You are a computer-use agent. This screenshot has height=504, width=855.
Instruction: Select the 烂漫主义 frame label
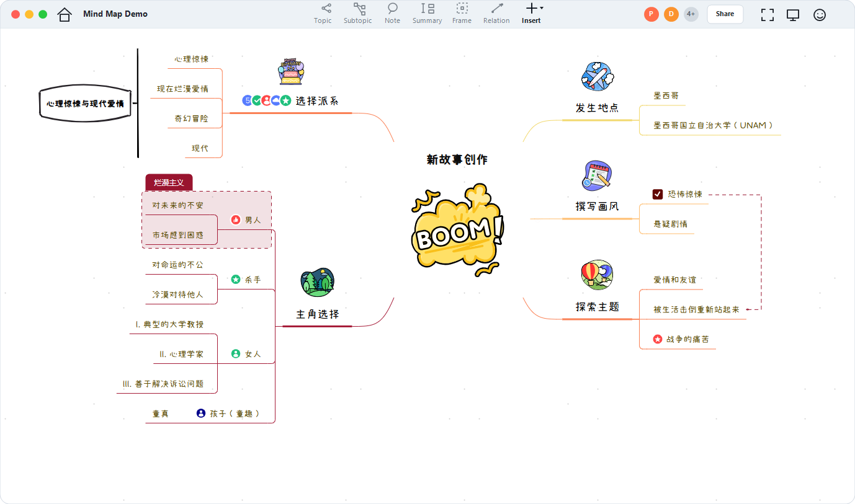169,182
